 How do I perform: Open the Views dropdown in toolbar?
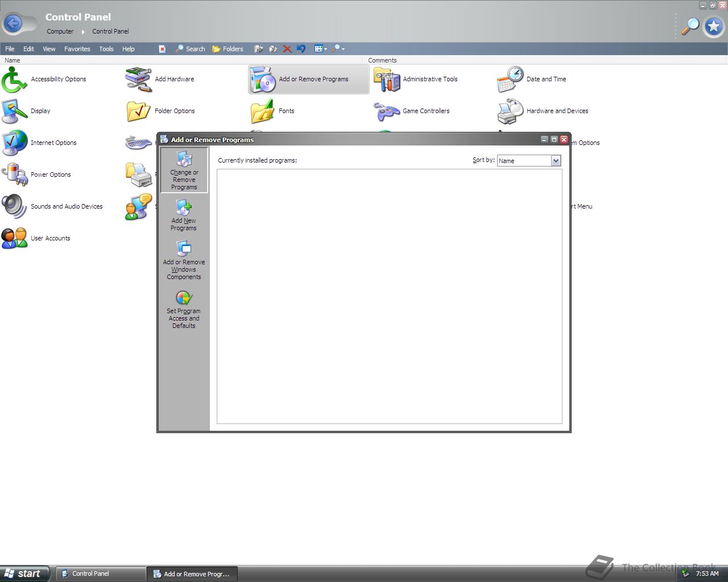click(321, 49)
